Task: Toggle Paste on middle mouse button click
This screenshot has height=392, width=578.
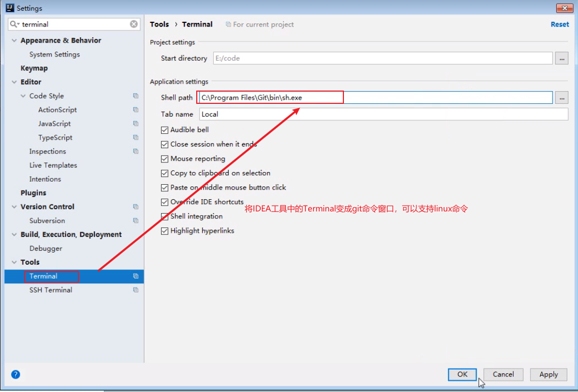Action: click(x=164, y=187)
